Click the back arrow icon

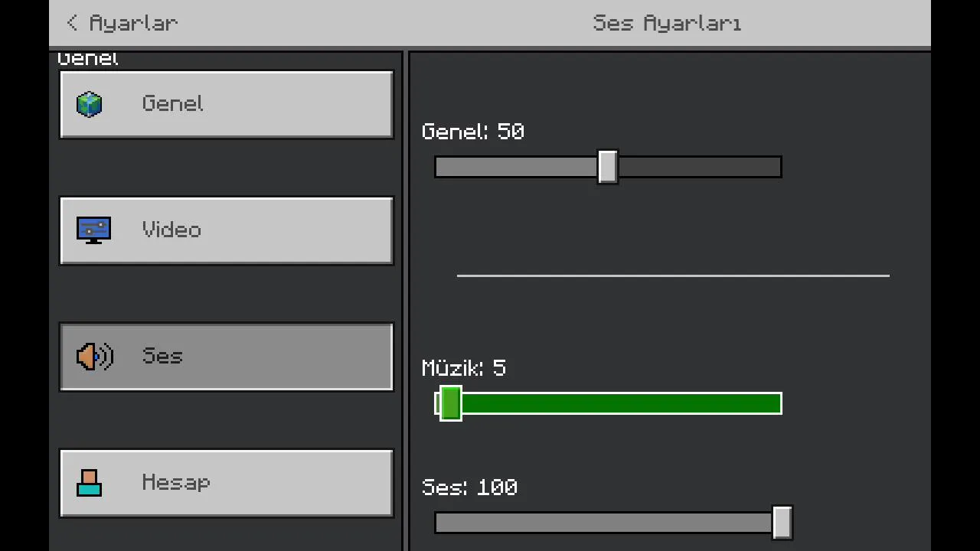click(x=72, y=23)
